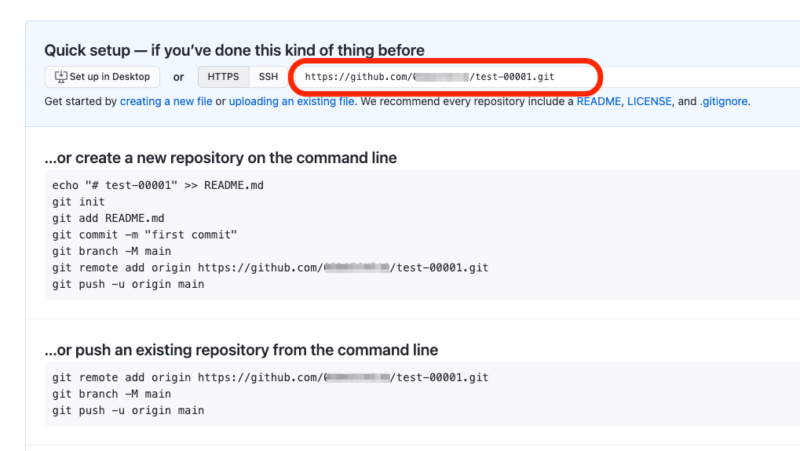Open the creating a new file link
800x451 pixels.
pos(166,101)
